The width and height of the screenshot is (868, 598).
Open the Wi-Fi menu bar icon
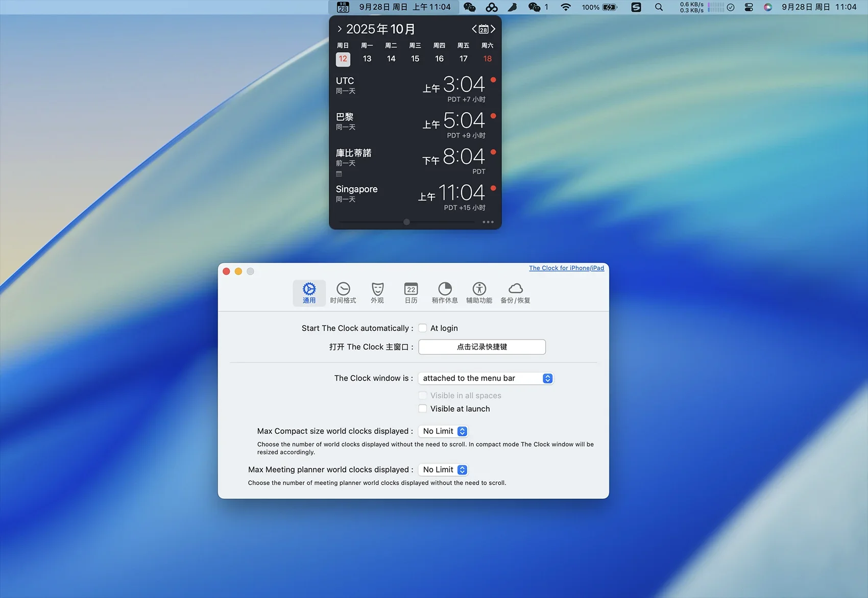(x=566, y=7)
